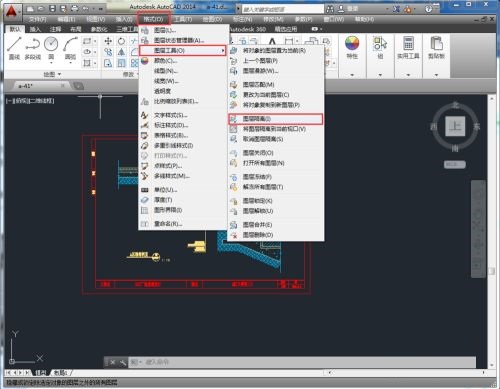Select Layer Unlock (图层解锁) submenu item
Image resolution: width=500 pixels, height=389 pixels.
276,211
